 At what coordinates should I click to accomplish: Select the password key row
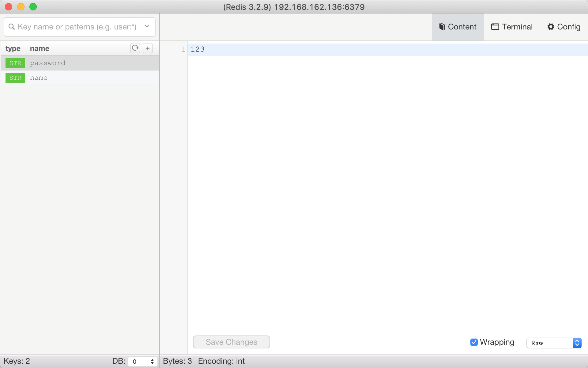click(92, 63)
